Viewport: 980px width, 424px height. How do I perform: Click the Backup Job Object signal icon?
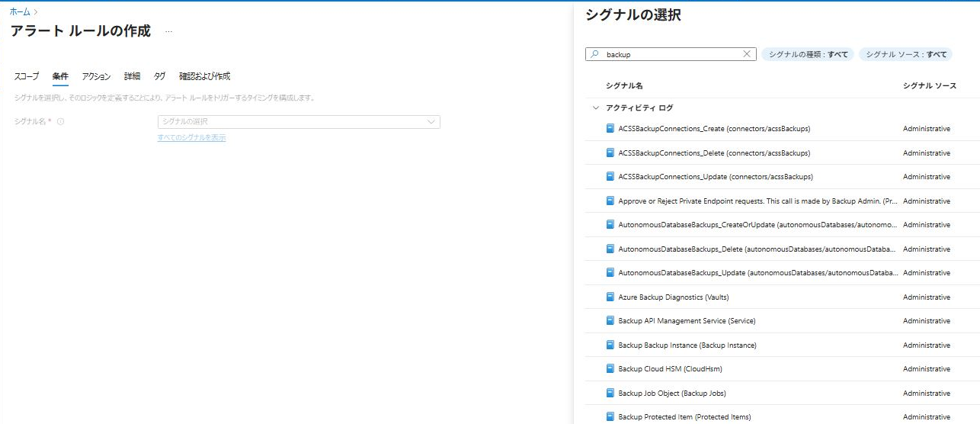click(610, 393)
